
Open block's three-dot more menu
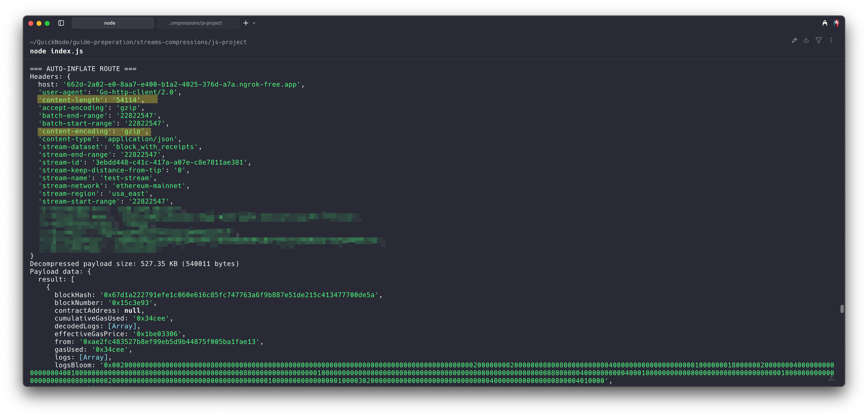831,40
